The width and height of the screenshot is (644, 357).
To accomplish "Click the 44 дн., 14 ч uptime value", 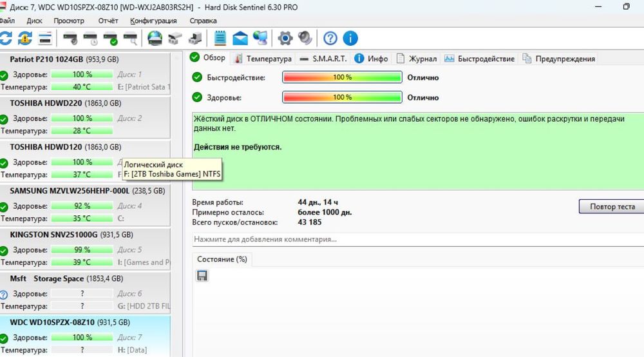I will 318,202.
